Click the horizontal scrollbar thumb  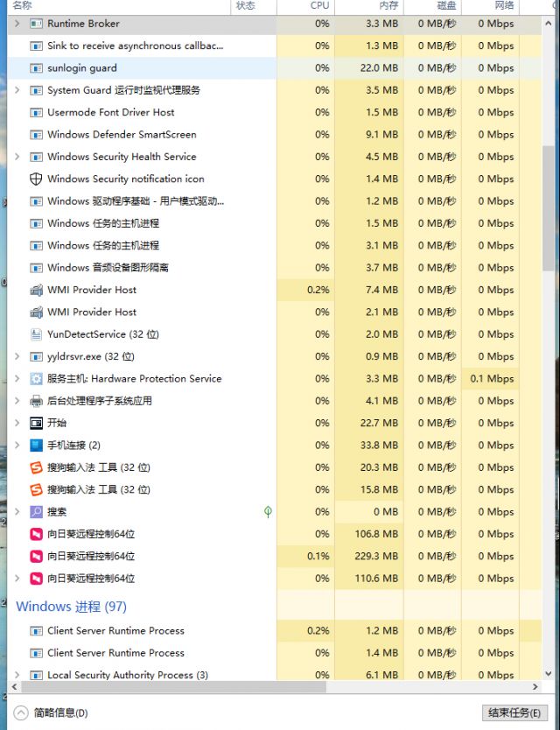(173, 687)
